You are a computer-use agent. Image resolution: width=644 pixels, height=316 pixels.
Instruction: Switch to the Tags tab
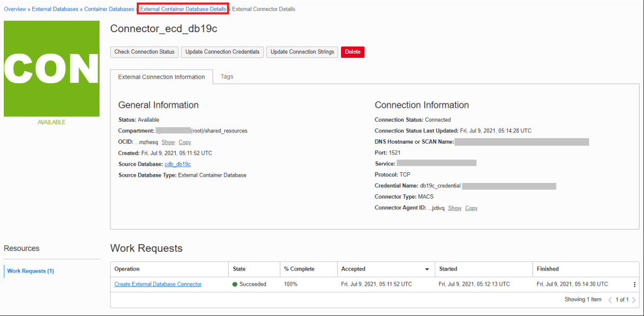(x=227, y=76)
